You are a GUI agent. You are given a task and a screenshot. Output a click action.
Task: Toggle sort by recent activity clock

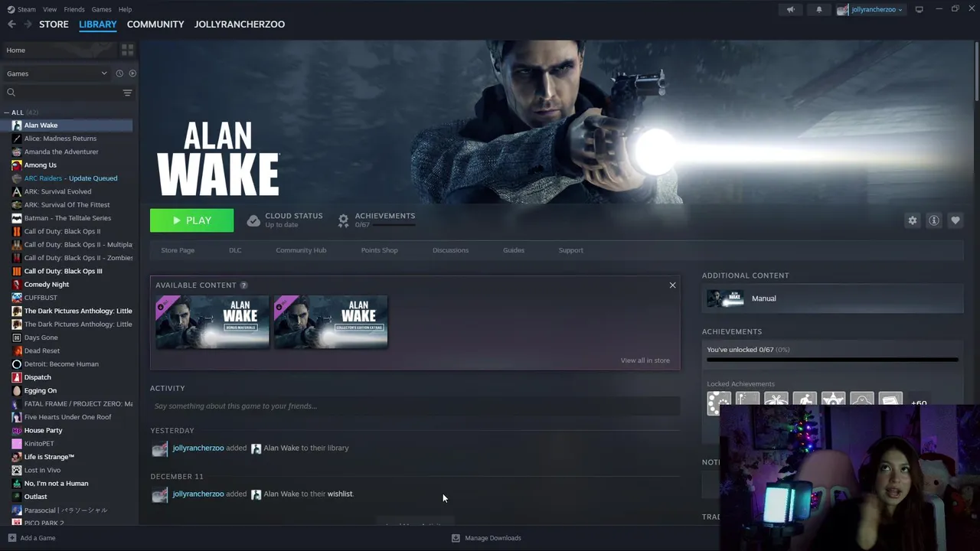[x=119, y=73]
